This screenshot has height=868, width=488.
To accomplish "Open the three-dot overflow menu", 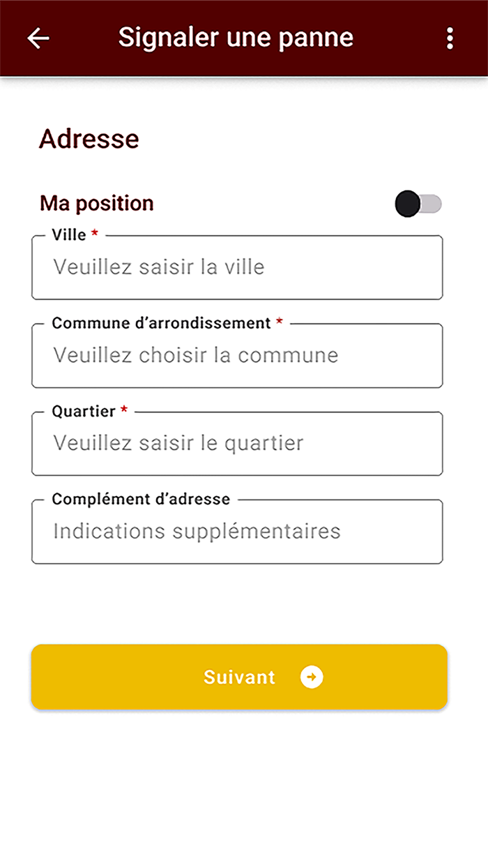I will 450,38.
